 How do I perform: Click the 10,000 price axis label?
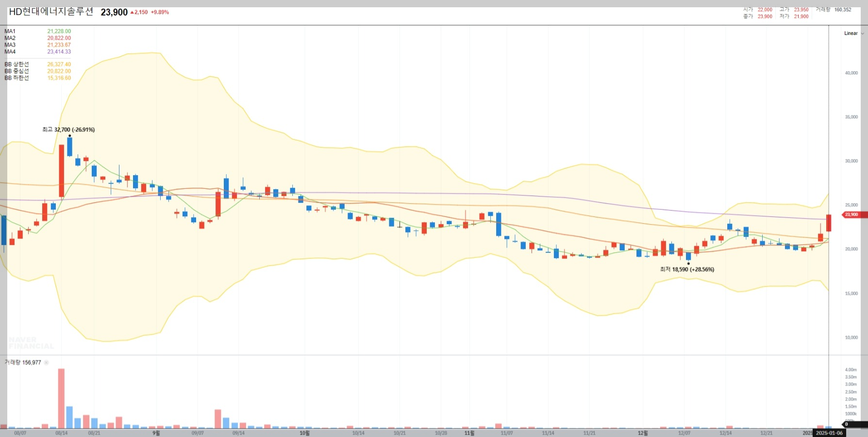(851, 338)
